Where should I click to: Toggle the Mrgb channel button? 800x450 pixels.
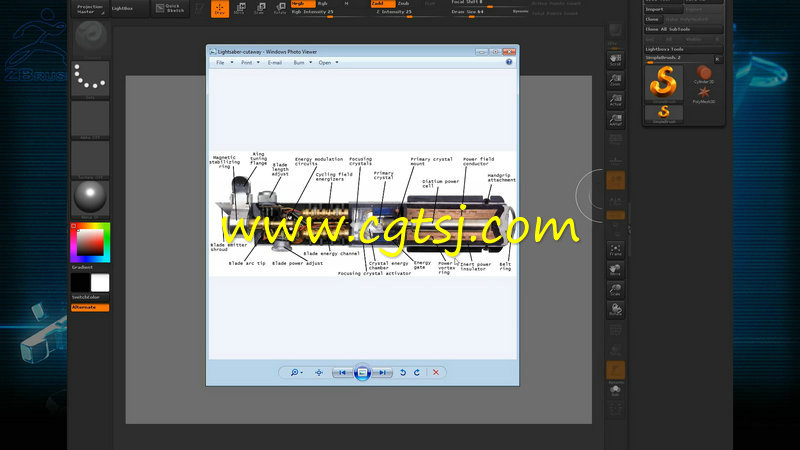coord(303,4)
